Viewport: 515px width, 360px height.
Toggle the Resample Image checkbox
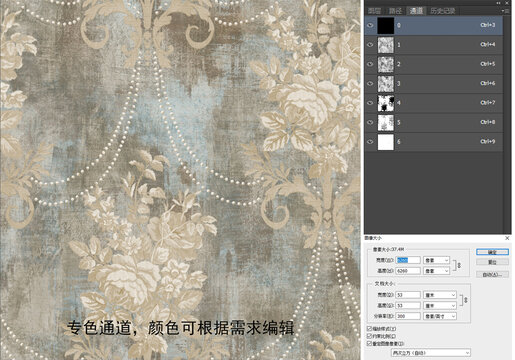pos(369,343)
